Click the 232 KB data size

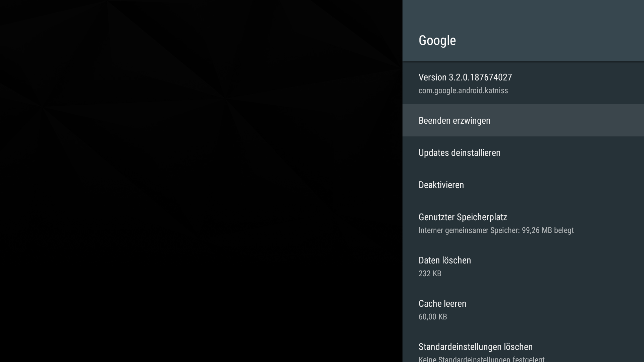[430, 274]
